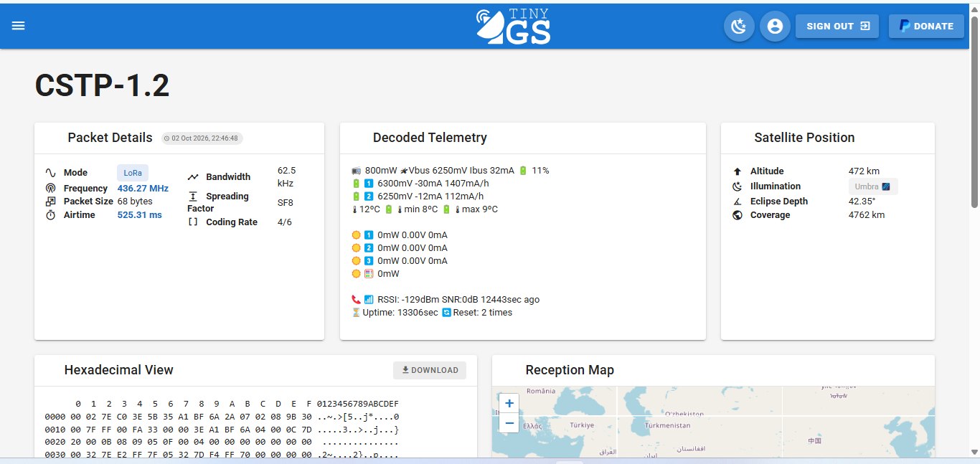Click the Frequency antenna icon
The height and width of the screenshot is (464, 980).
coord(51,188)
